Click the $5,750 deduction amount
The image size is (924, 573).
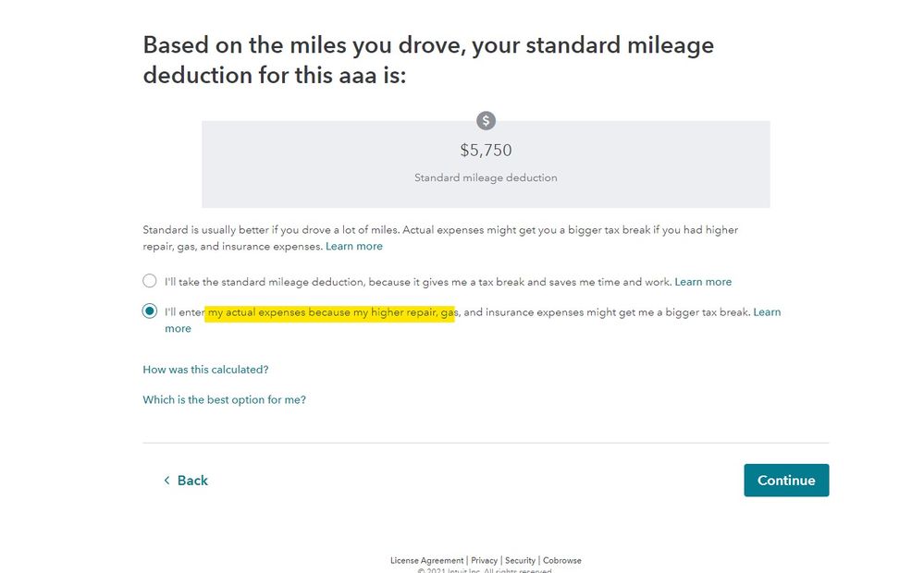pyautogui.click(x=486, y=150)
